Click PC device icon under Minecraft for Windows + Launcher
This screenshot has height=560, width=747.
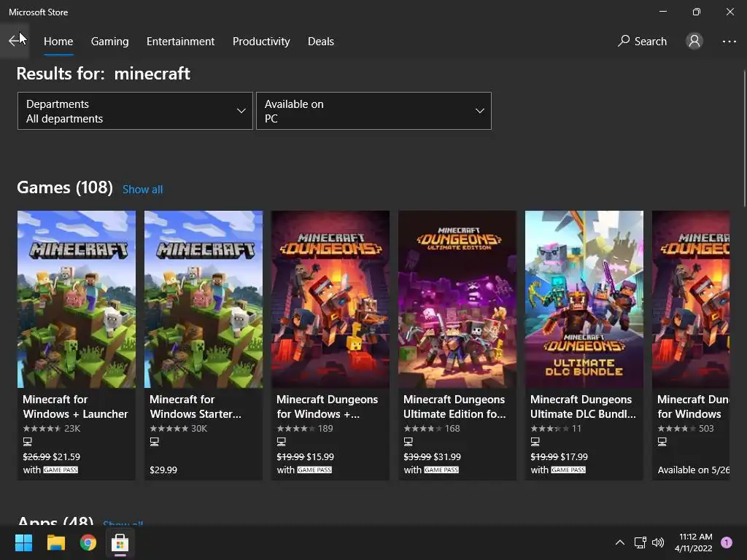(28, 442)
